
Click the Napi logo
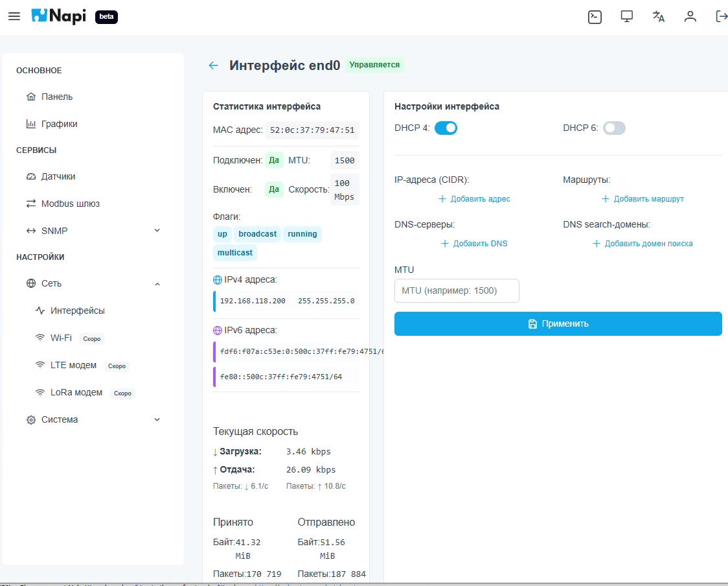click(59, 17)
